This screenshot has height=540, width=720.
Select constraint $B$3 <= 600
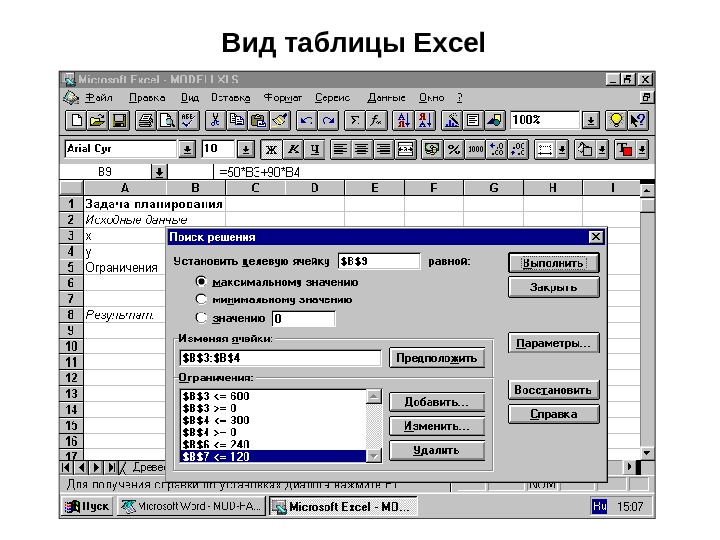point(274,396)
